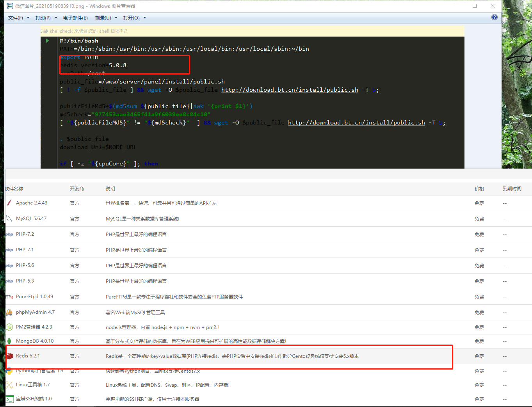Expand the 刻录(U) dropdown arrow
The width and height of the screenshot is (532, 407).
[x=116, y=18]
